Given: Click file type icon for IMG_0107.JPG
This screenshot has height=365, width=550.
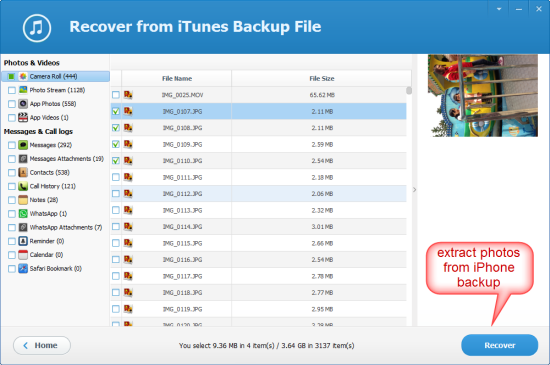Looking at the screenshot, I should [128, 111].
